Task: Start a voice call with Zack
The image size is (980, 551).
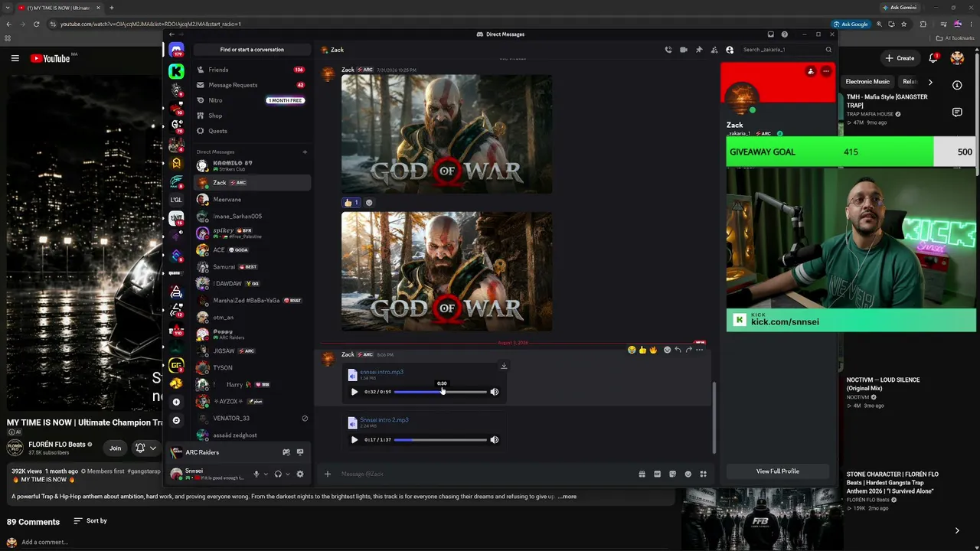Action: pos(668,50)
